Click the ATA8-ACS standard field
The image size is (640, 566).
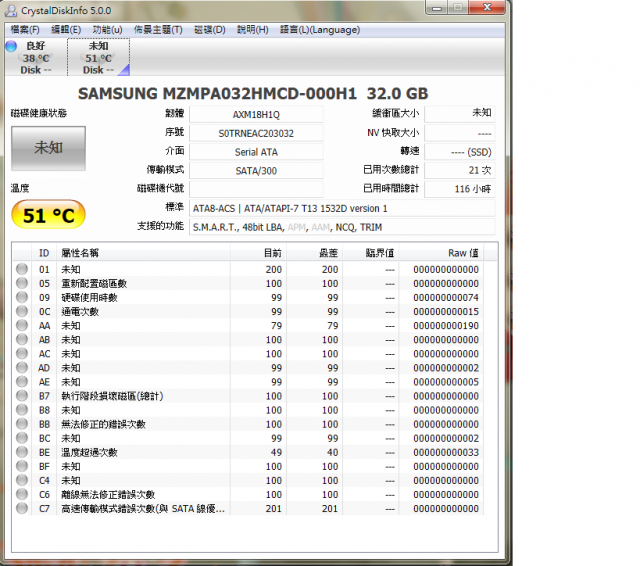click(x=342, y=209)
